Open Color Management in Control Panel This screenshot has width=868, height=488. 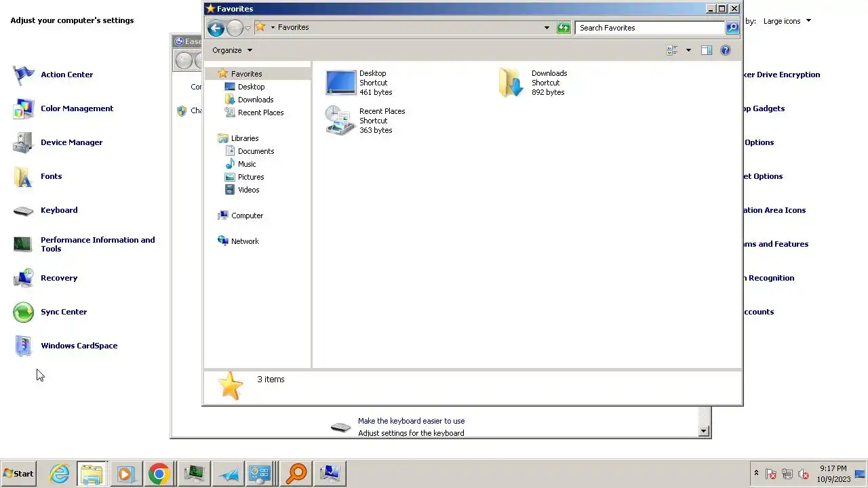pos(77,108)
